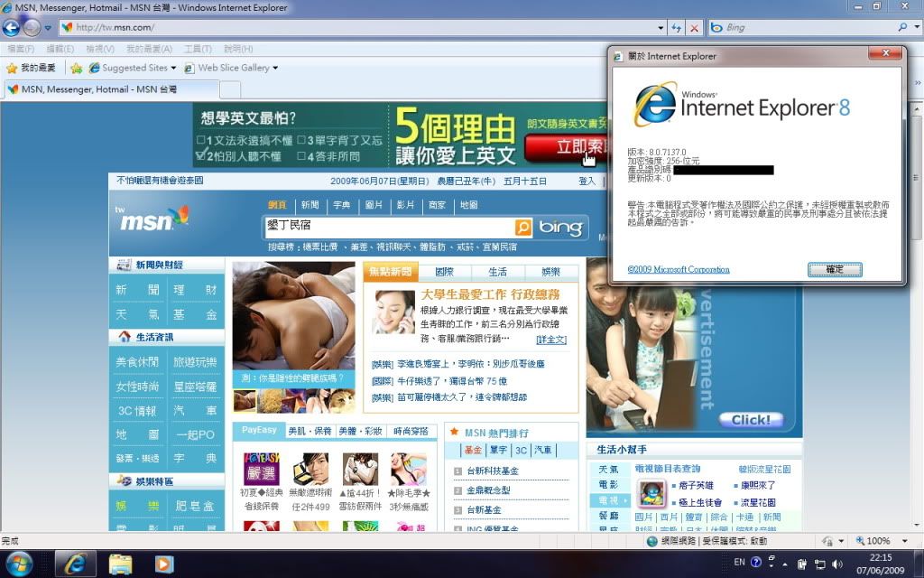Check the 1文法永遠搞不懂 checkbox
The height and width of the screenshot is (578, 924).
[x=201, y=140]
